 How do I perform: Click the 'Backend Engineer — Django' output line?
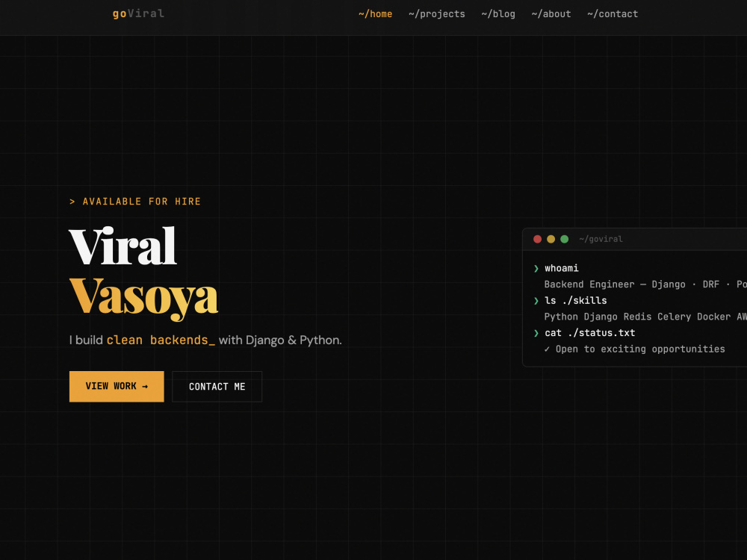[645, 284]
